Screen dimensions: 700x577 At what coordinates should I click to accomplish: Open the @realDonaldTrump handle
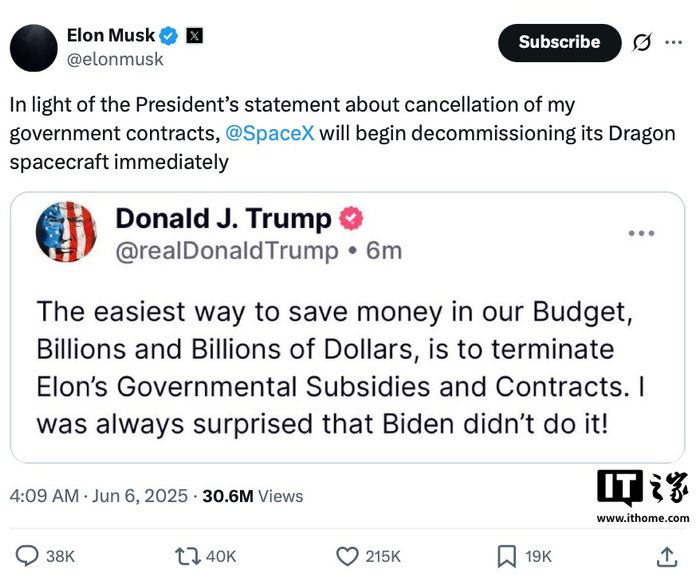pyautogui.click(x=227, y=250)
